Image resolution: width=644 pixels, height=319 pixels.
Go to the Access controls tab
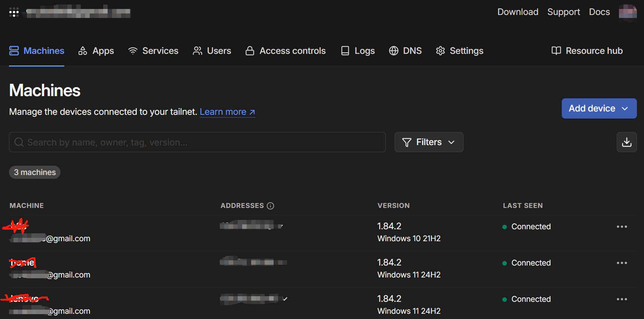tap(286, 51)
